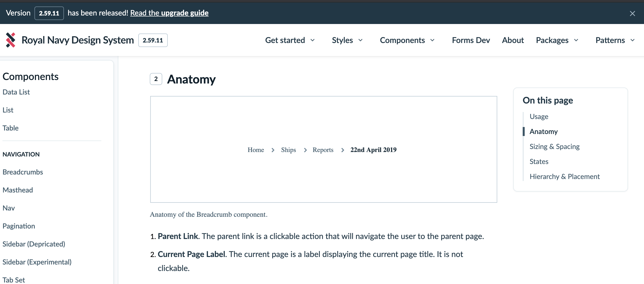Viewport: 644px width, 284px height.
Task: Select Breadcrumbs in the sidebar
Action: [23, 172]
